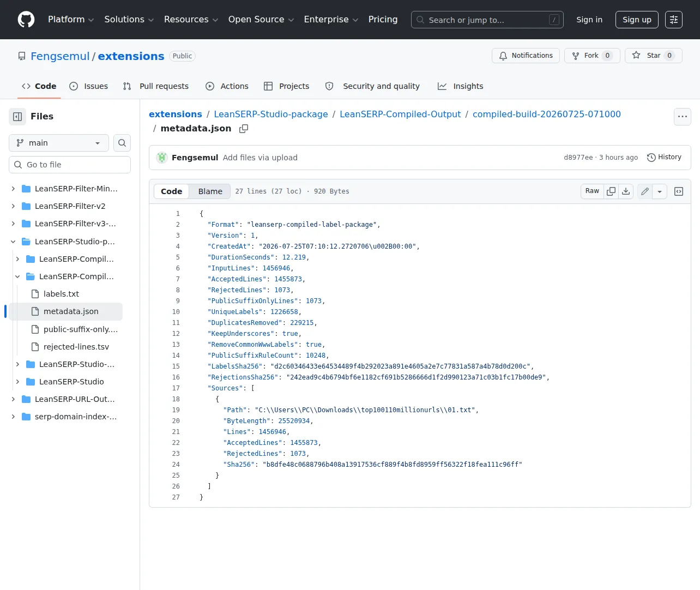Select metadata.json in the file tree
700x590 pixels.
coord(71,311)
